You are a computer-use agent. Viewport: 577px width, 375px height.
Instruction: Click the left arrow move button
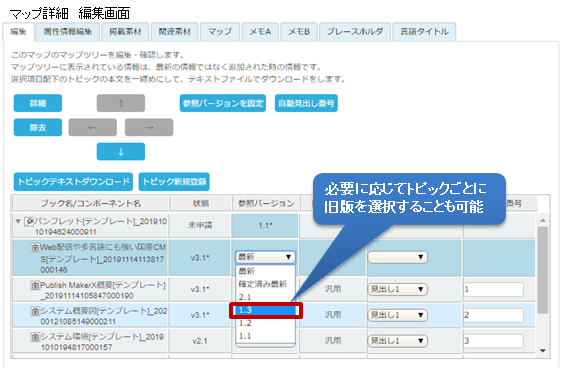point(92,127)
